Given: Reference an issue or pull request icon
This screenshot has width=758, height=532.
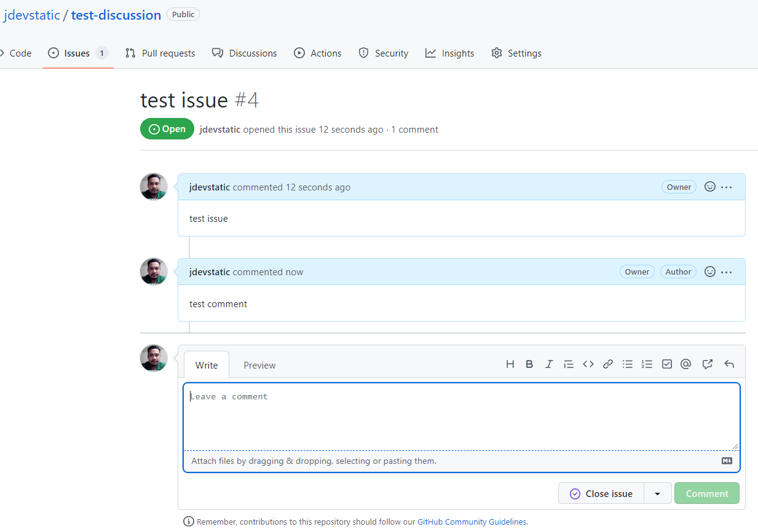Looking at the screenshot, I should click(708, 364).
